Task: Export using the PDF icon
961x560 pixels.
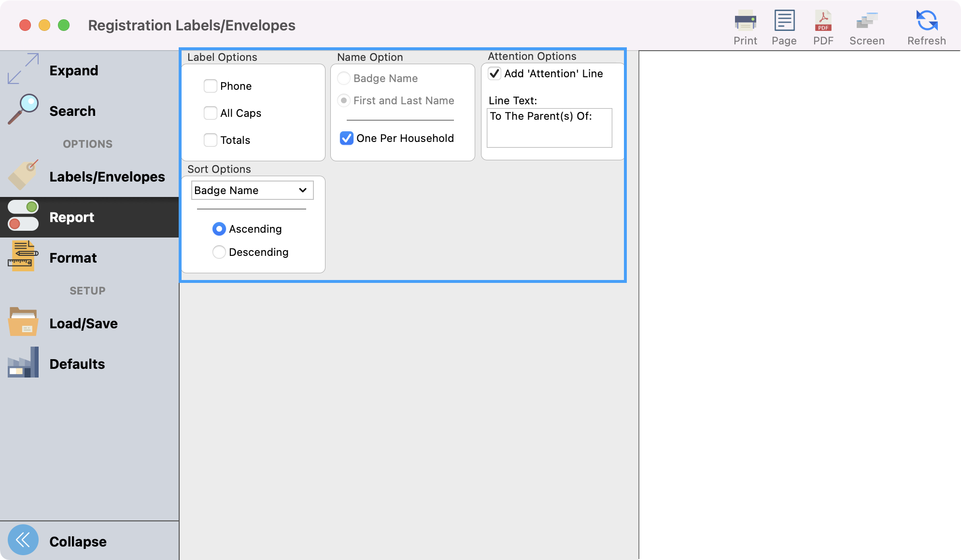Action: tap(823, 21)
